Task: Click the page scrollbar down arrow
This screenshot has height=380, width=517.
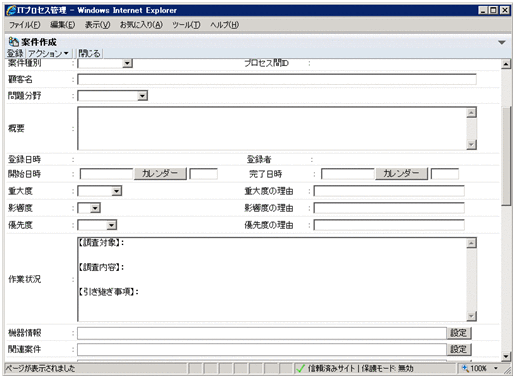Action: [506, 356]
